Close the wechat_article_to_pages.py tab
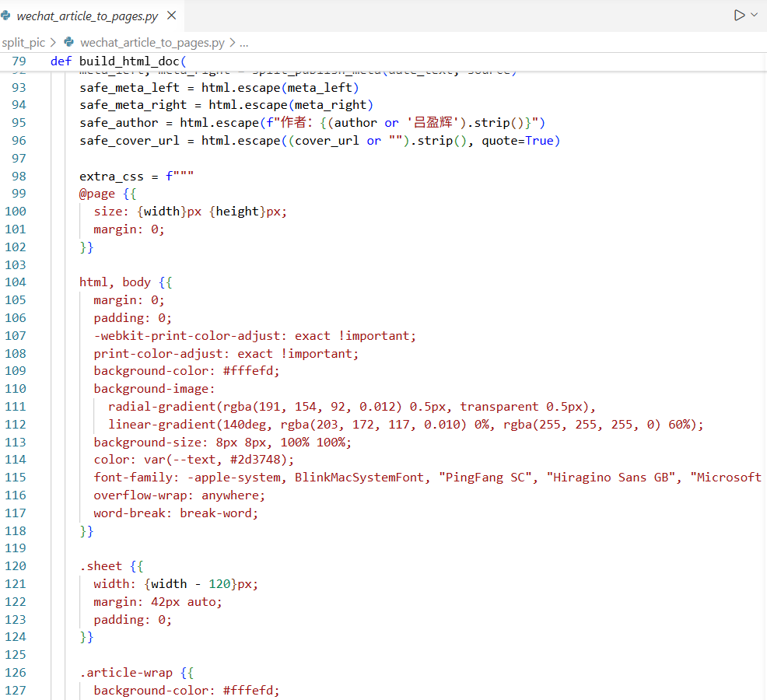Image resolution: width=767 pixels, height=700 pixels. coord(171,16)
